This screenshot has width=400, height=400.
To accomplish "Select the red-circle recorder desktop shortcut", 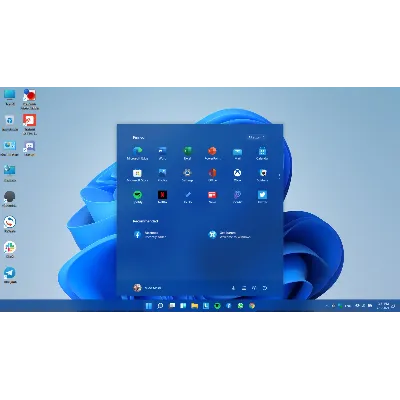I will click(x=29, y=99).
